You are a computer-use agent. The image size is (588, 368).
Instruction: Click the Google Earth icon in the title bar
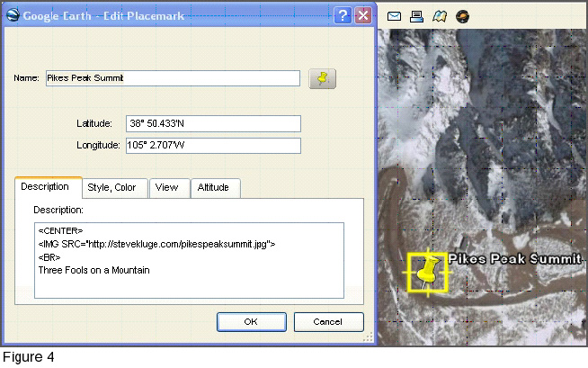coord(12,15)
